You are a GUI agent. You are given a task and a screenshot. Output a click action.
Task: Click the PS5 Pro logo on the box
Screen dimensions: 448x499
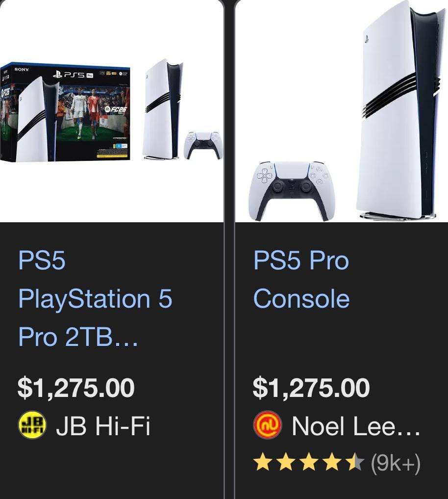point(73,75)
